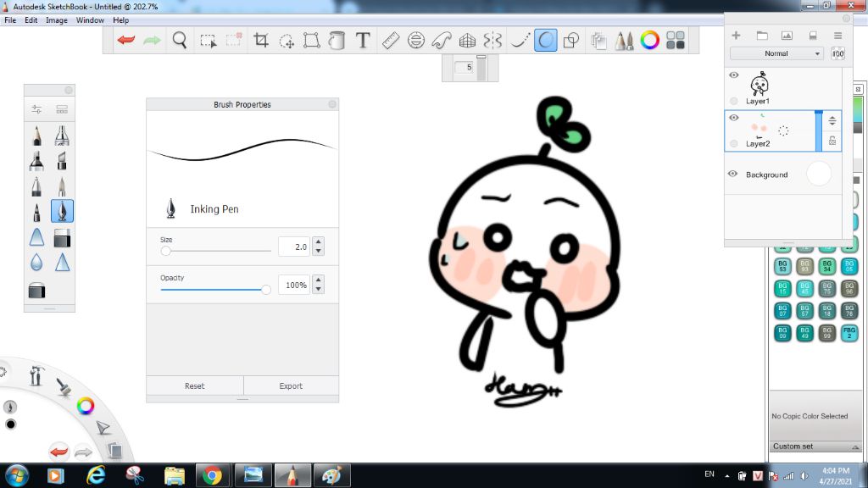This screenshot has height=488, width=868.
Task: Toggle the UI layout grid icon
Action: pos(676,40)
